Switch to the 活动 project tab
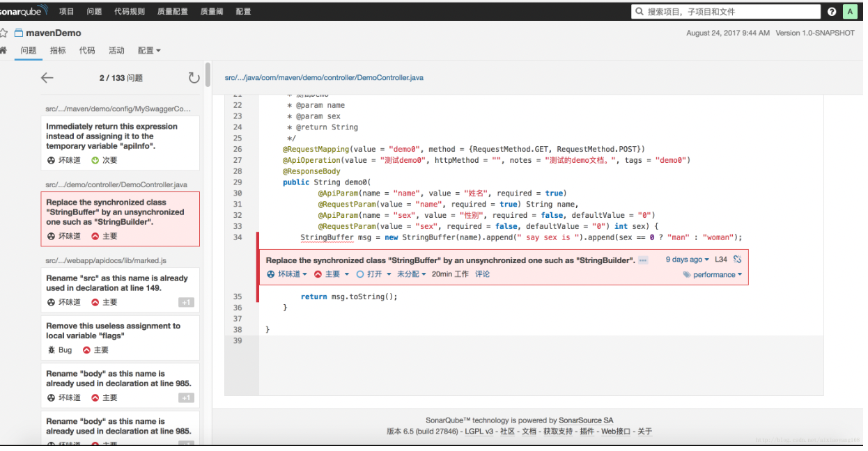The image size is (868, 451). click(116, 50)
